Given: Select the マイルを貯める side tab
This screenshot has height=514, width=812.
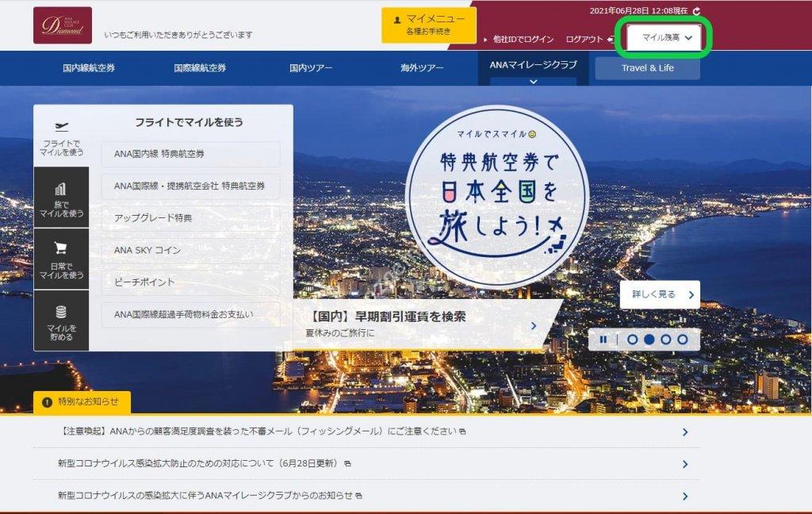Looking at the screenshot, I should [61, 320].
